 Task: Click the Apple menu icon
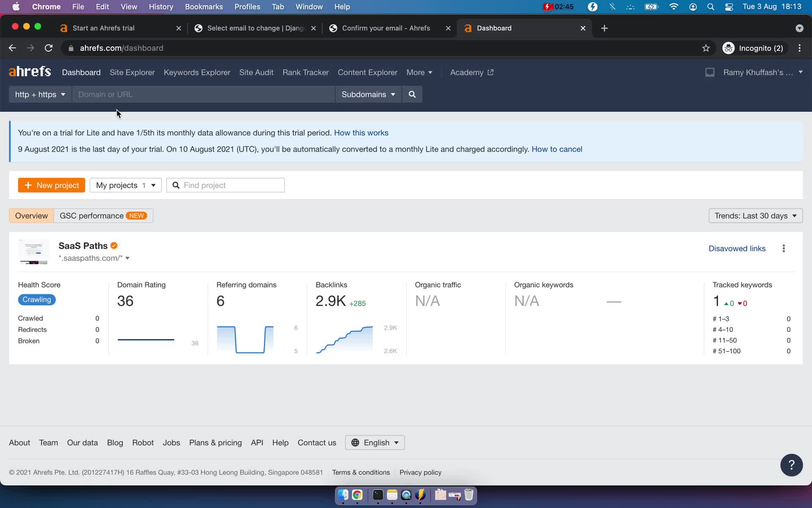(x=16, y=7)
